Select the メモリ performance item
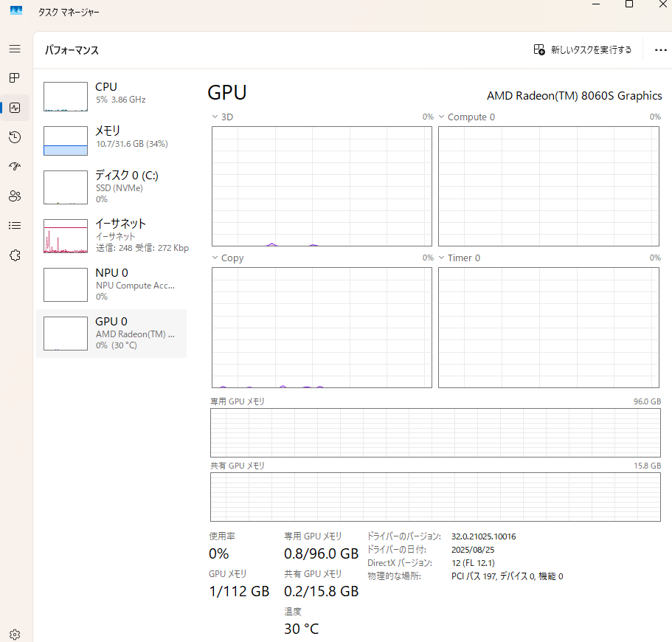The image size is (672, 642). tap(111, 141)
